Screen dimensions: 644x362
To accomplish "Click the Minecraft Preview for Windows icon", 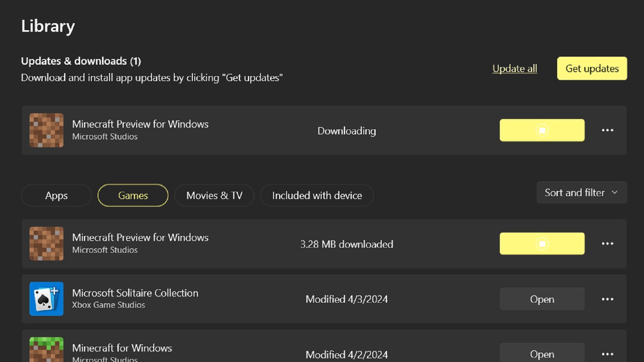I will click(46, 130).
